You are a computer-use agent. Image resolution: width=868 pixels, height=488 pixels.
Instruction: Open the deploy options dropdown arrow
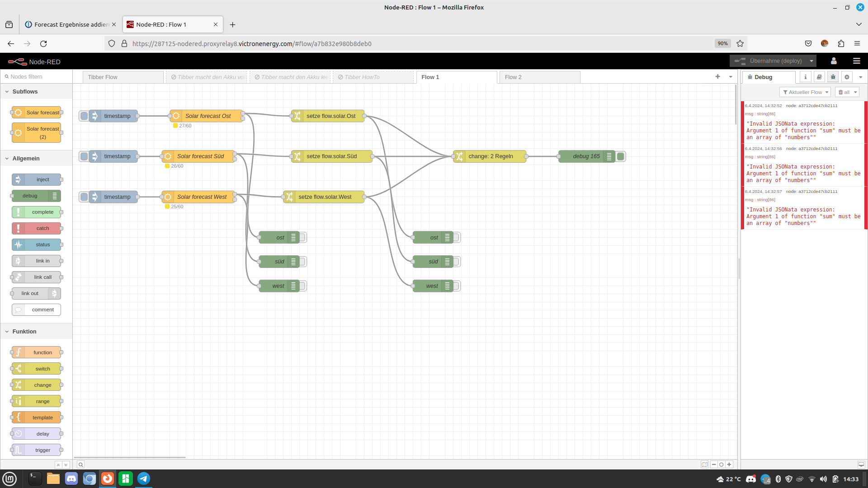coord(811,61)
